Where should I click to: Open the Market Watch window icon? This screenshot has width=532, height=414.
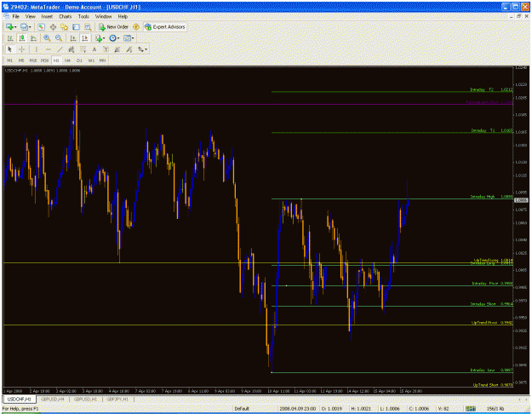pyautogui.click(x=41, y=26)
